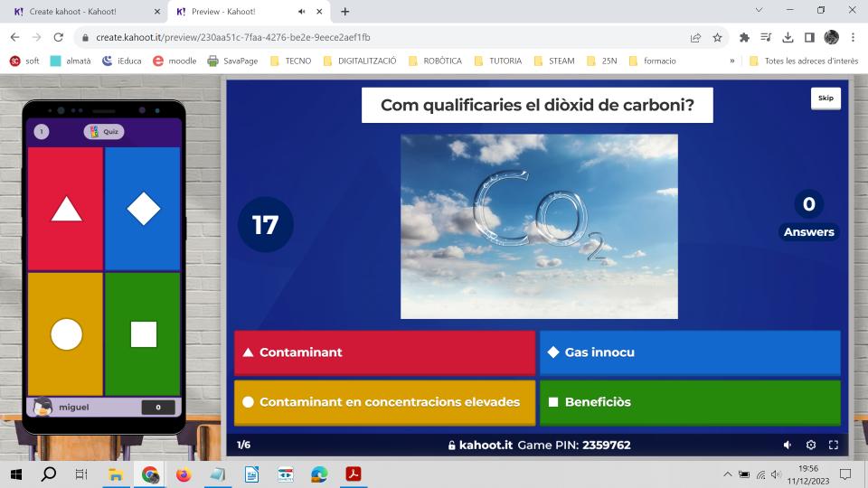Tap the blue diamond tile on phone
868x488 pixels.
143,209
